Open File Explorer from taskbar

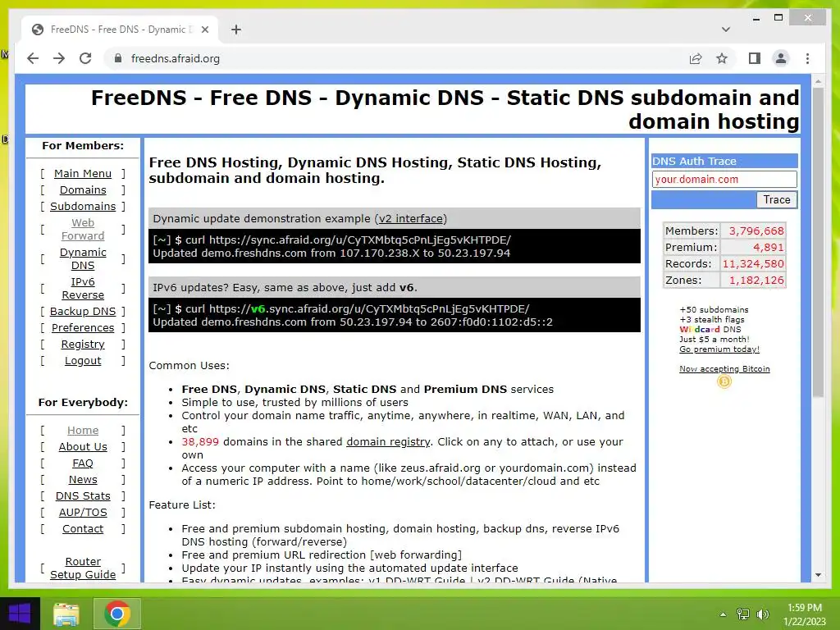pyautogui.click(x=66, y=614)
